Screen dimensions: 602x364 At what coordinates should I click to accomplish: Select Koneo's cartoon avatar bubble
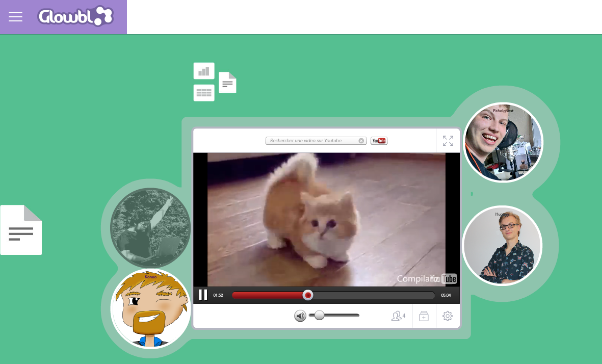150,309
